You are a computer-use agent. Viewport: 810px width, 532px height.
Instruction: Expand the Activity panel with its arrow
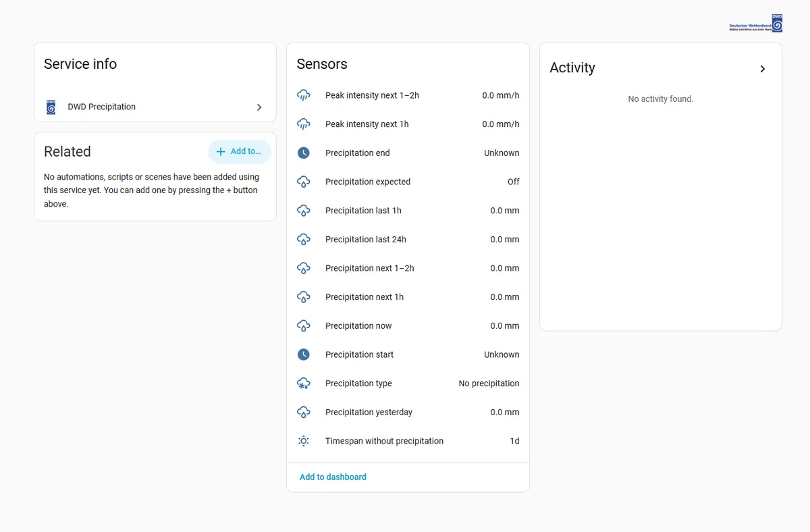click(763, 69)
